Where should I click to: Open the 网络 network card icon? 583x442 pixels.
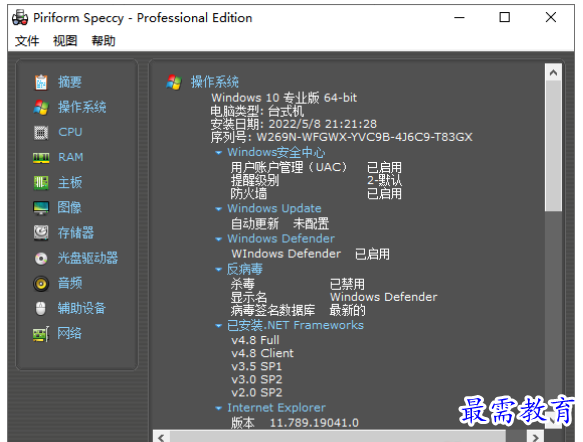point(41,334)
